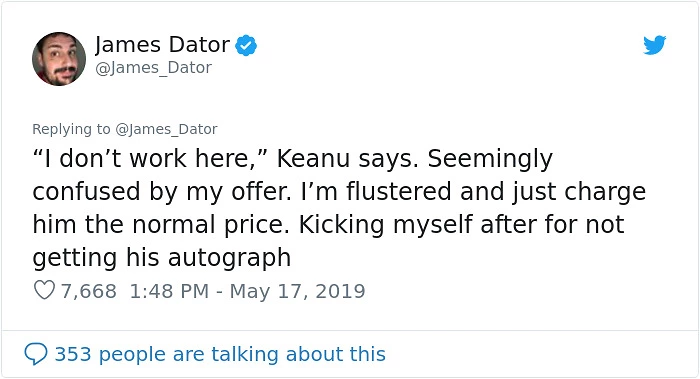Click the May 17, 2019 date text
Viewport: 700px width, 379px height.
[x=297, y=291]
